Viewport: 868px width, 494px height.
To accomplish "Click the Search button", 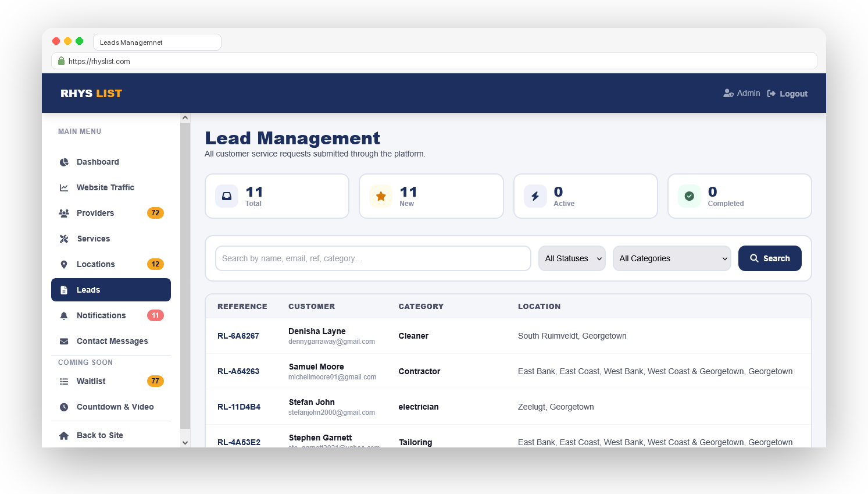I will [x=770, y=258].
